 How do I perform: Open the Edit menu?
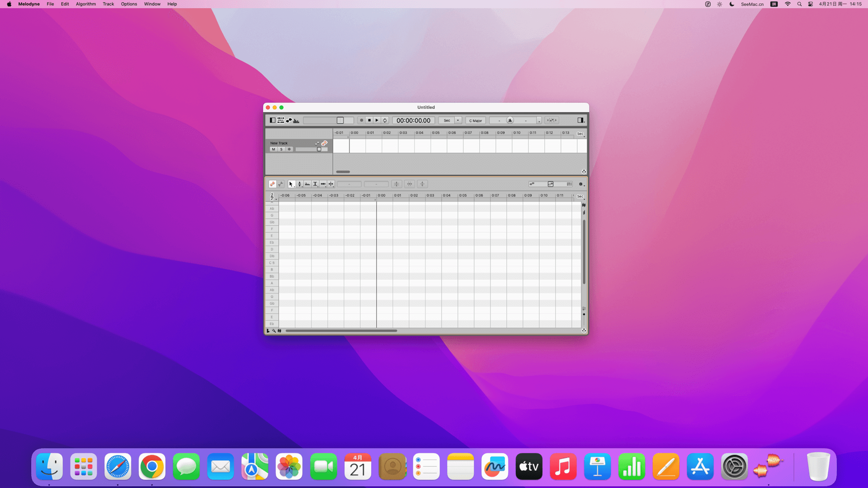point(65,4)
